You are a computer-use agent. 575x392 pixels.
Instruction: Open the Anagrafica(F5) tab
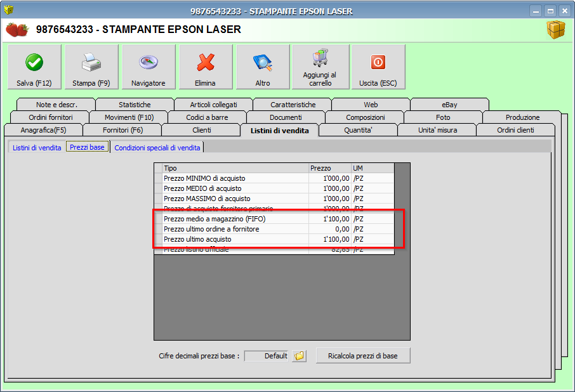pos(43,130)
